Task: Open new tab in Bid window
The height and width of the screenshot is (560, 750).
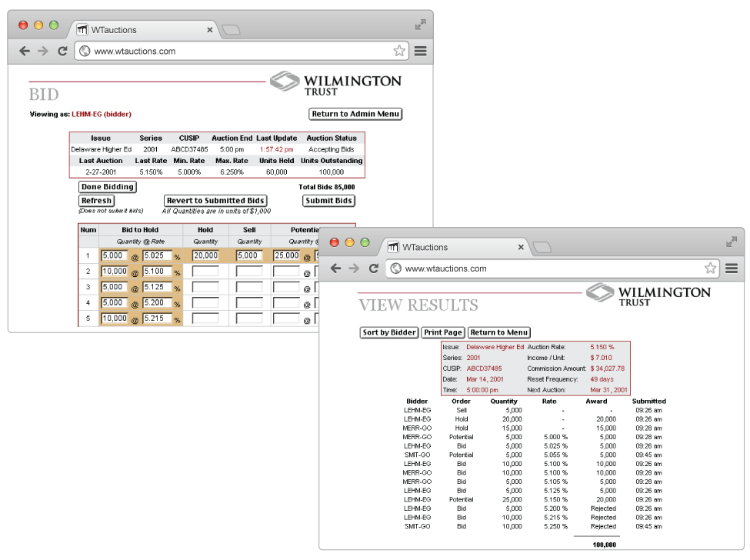Action: pos(232,30)
